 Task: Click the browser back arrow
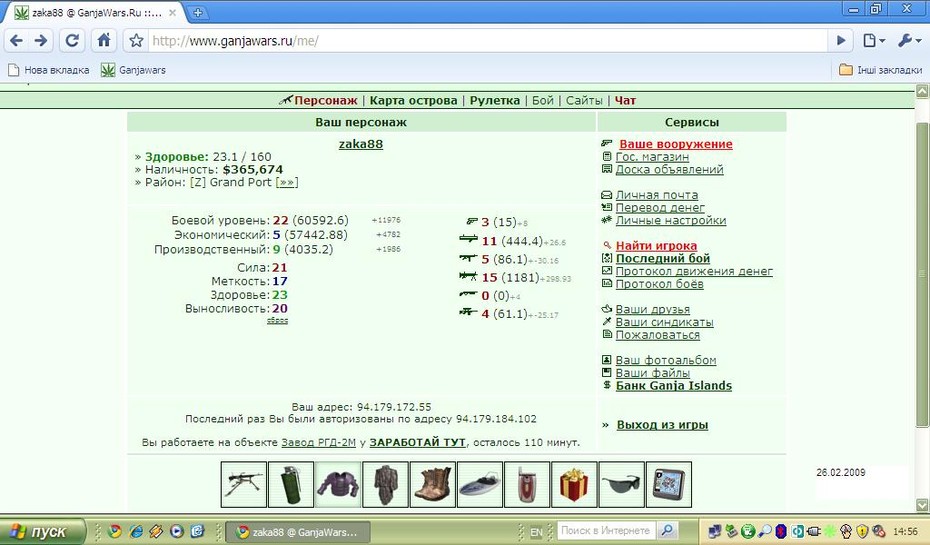click(17, 40)
